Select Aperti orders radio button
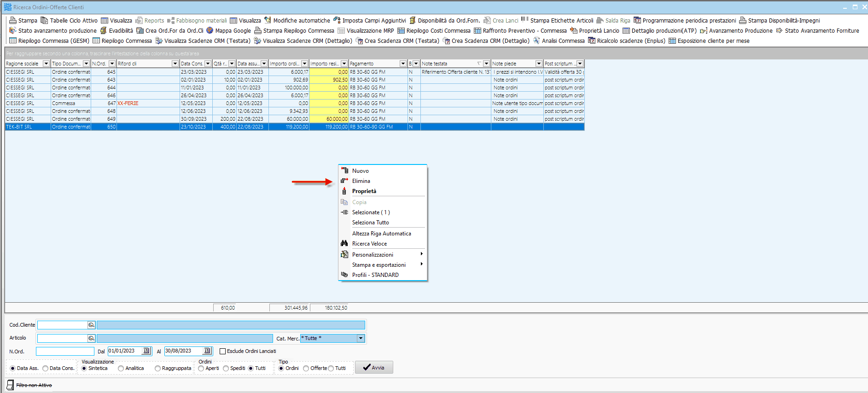The width and height of the screenshot is (868, 393). (x=201, y=368)
